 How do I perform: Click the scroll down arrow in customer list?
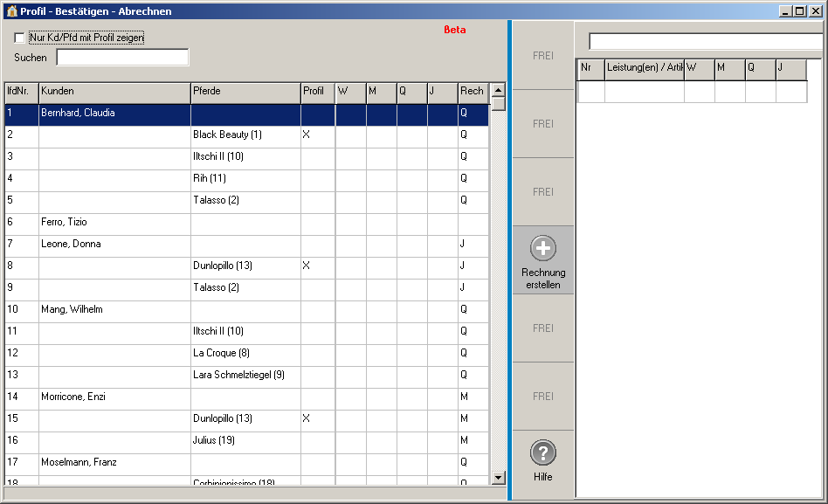[498, 477]
